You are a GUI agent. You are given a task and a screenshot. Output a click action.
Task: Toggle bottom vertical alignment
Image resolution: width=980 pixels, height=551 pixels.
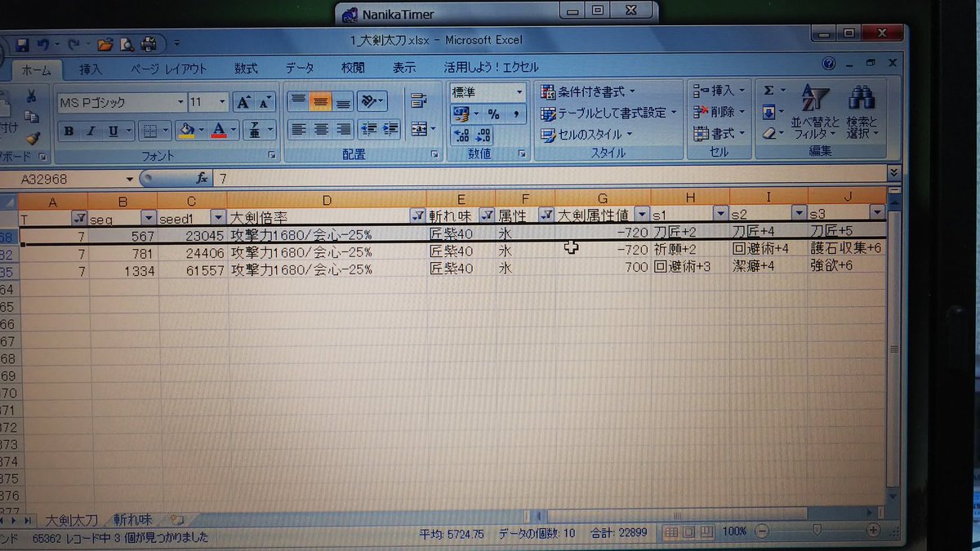343,101
